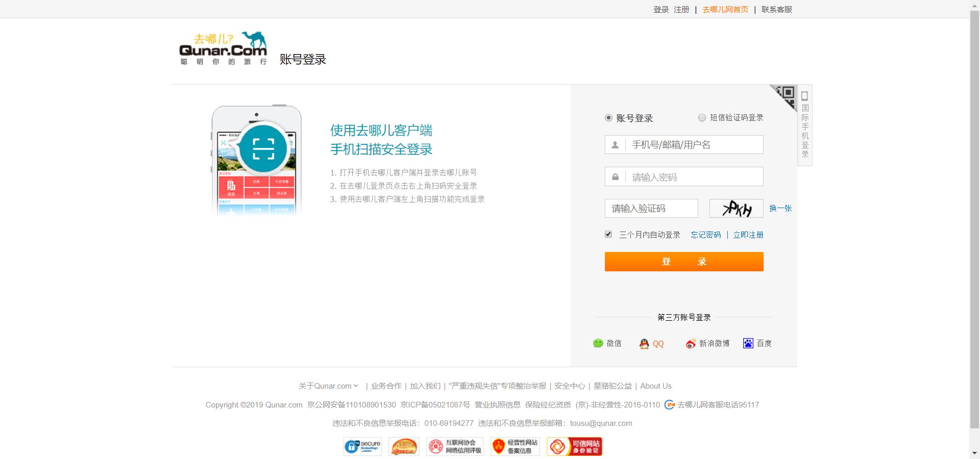Open 安全中心 footer link
Image resolution: width=980 pixels, height=459 pixels.
coord(570,386)
